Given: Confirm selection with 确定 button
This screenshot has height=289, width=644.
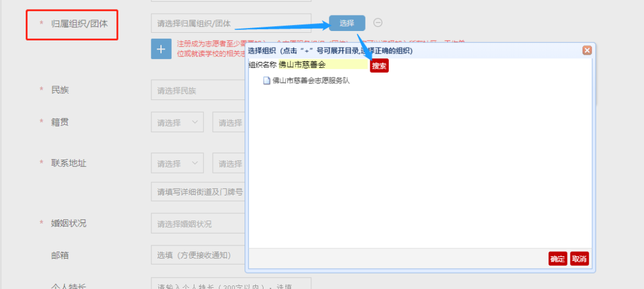Looking at the screenshot, I should (558, 259).
